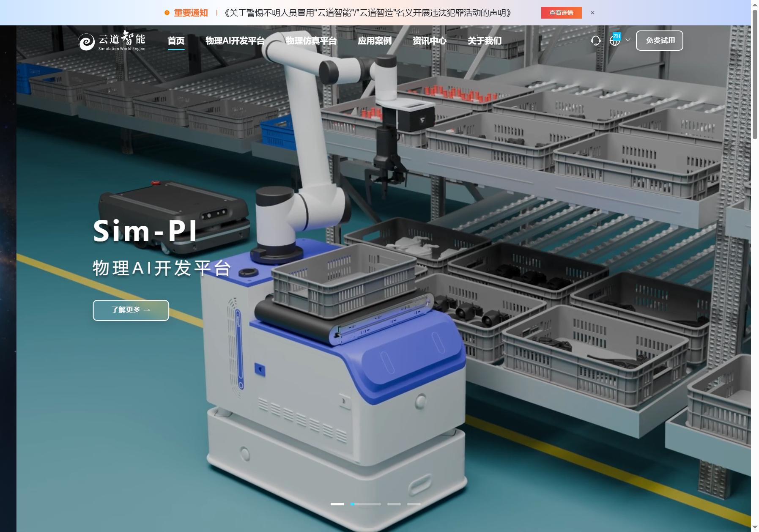
Task: Click the 重要通知 label text
Action: pos(191,13)
